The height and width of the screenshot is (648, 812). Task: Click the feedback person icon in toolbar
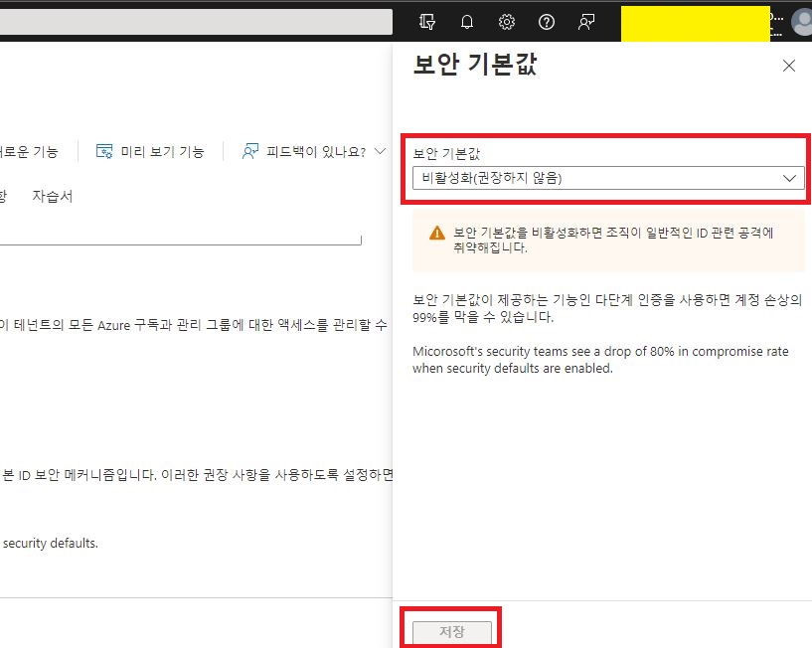(250, 151)
